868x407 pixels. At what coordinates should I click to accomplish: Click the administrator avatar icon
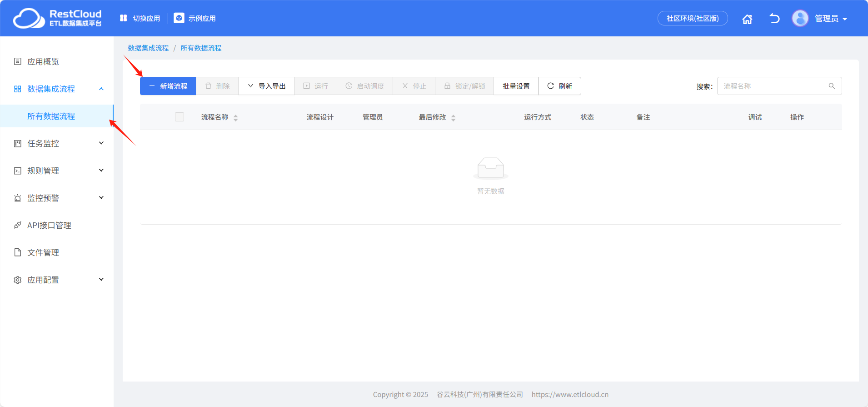tap(800, 19)
